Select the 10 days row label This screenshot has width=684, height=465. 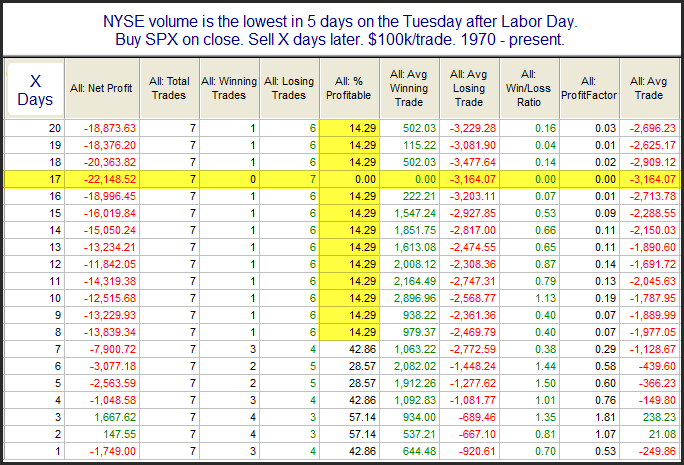click(55, 298)
